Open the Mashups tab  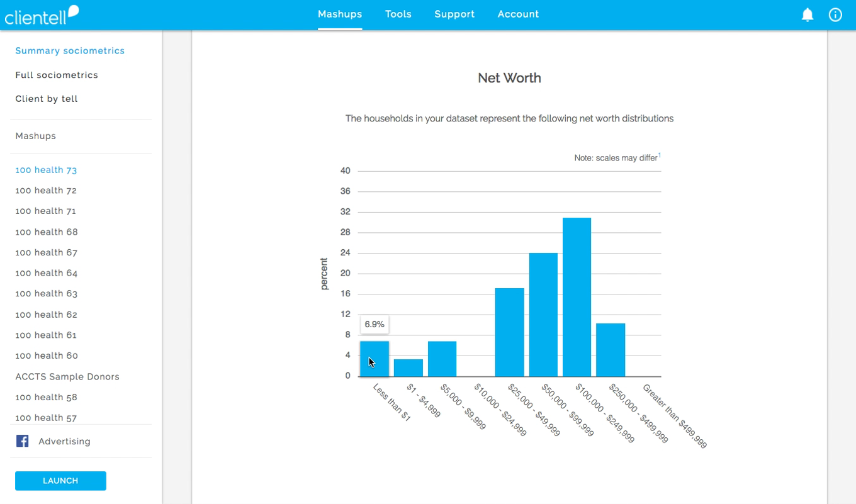(340, 14)
